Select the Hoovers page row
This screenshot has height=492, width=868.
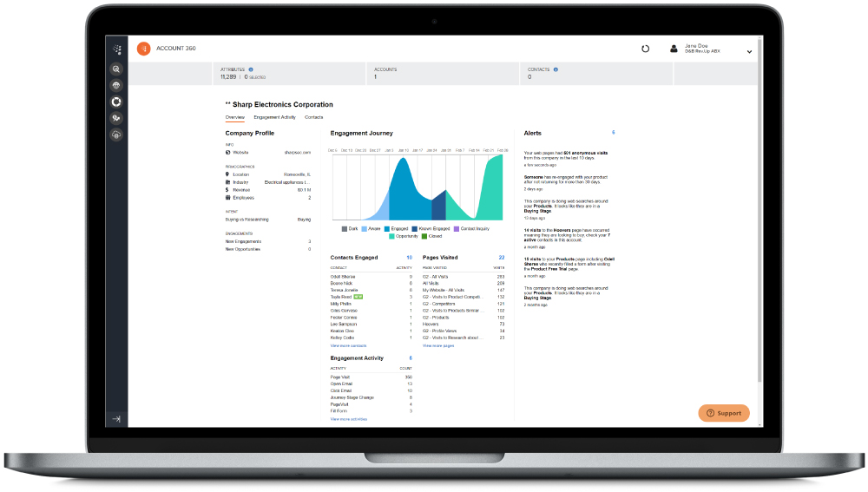[x=464, y=325]
